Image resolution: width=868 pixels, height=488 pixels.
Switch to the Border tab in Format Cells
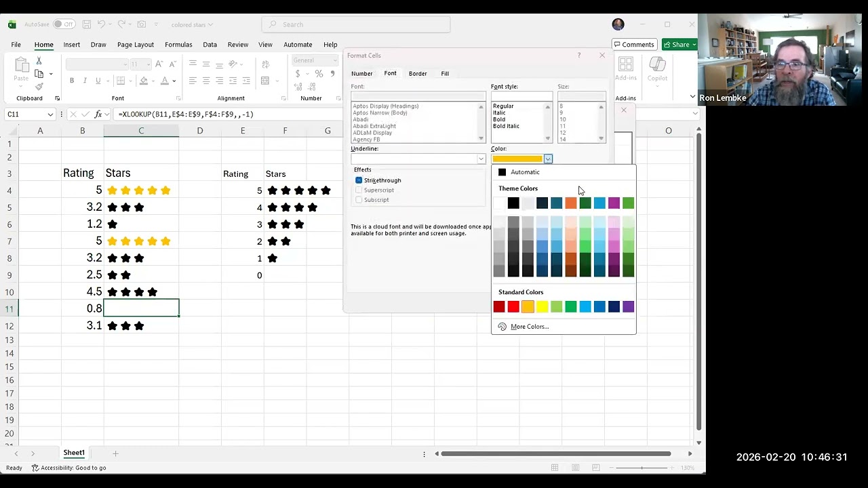click(418, 73)
